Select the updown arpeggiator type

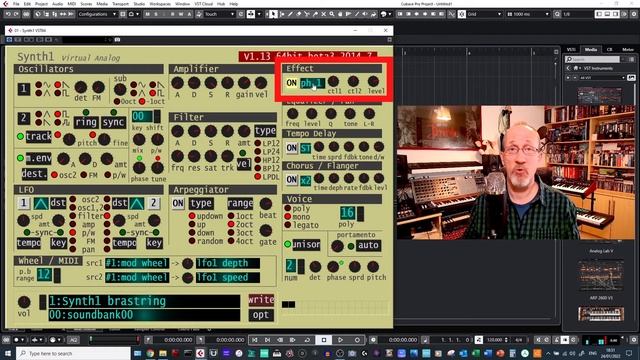pos(191,216)
